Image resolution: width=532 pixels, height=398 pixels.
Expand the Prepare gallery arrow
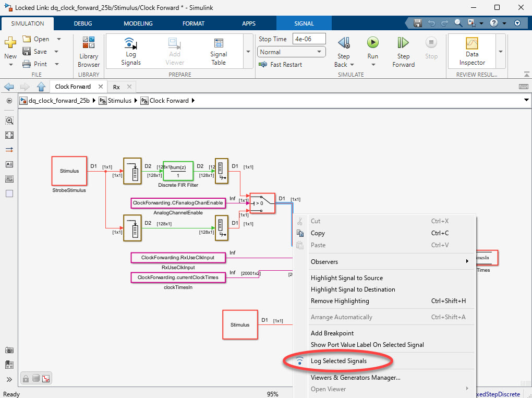[247, 52]
